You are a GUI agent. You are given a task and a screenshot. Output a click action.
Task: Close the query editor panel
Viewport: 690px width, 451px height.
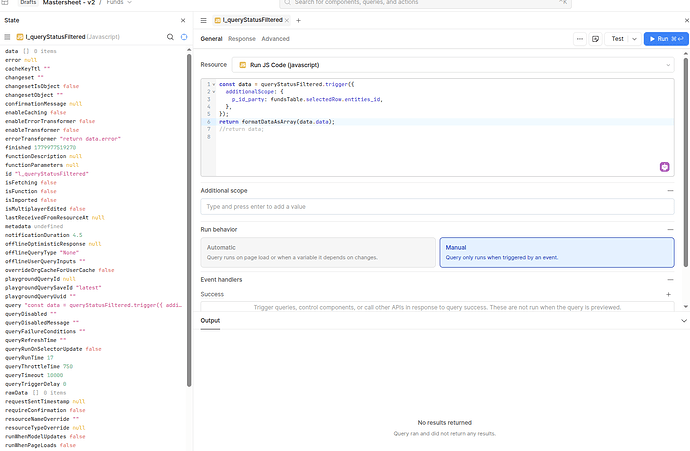tap(686, 20)
